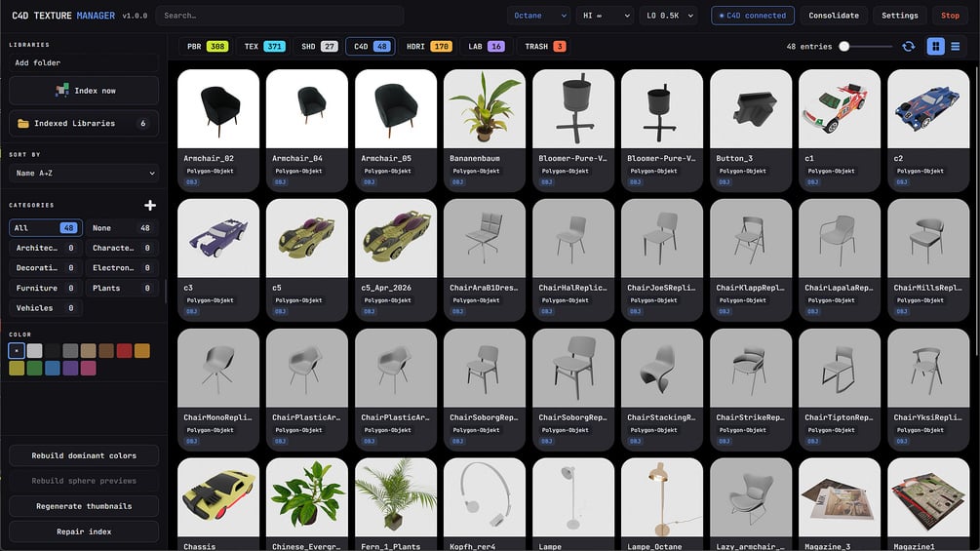Filter by the Electronics category
The height and width of the screenshot is (551, 980).
coord(121,268)
